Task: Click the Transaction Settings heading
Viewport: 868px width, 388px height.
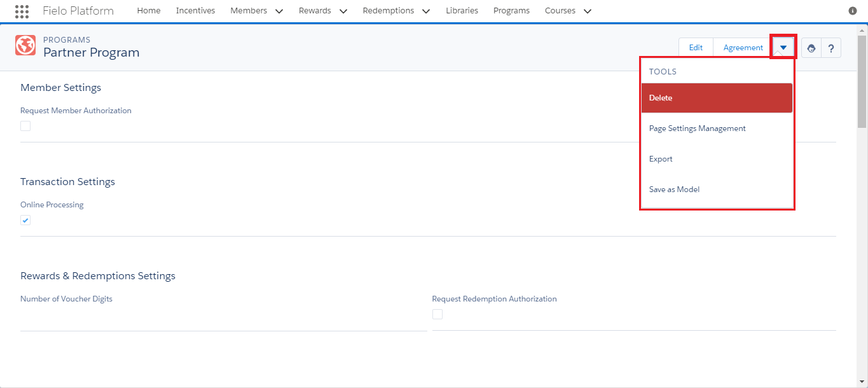Action: click(67, 182)
